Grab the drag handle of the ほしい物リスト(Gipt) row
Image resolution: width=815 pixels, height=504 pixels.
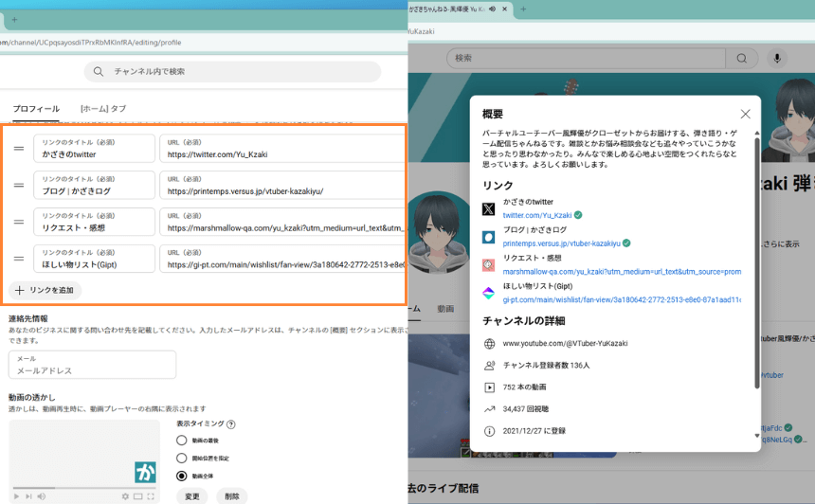coord(19,259)
